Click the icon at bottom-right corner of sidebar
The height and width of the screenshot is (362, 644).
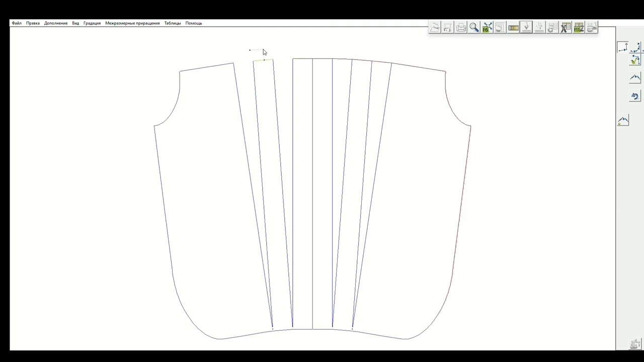(635, 344)
